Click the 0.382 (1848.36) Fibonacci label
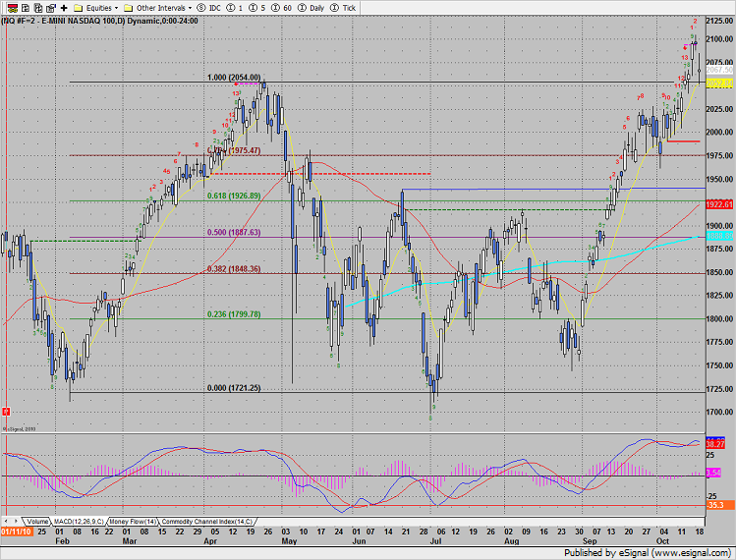736x560 pixels. coord(234,269)
